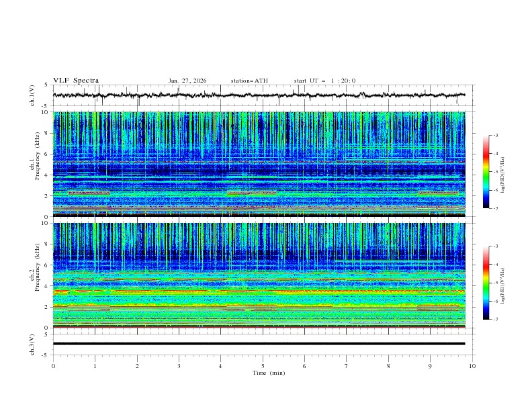Click the time axis tick label "10"
This screenshot has height=411, width=532.
(472, 366)
